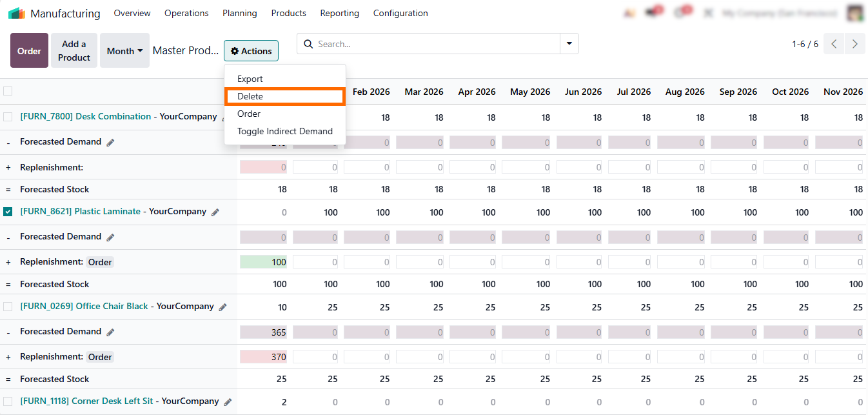The image size is (868, 415).
Task: Tick the Office Chair Black checkbox
Action: [x=8, y=307]
